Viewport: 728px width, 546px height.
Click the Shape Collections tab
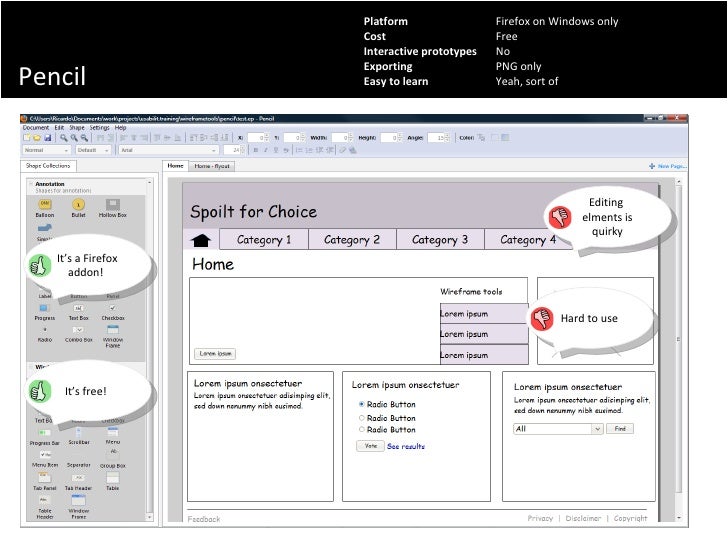tap(48, 165)
